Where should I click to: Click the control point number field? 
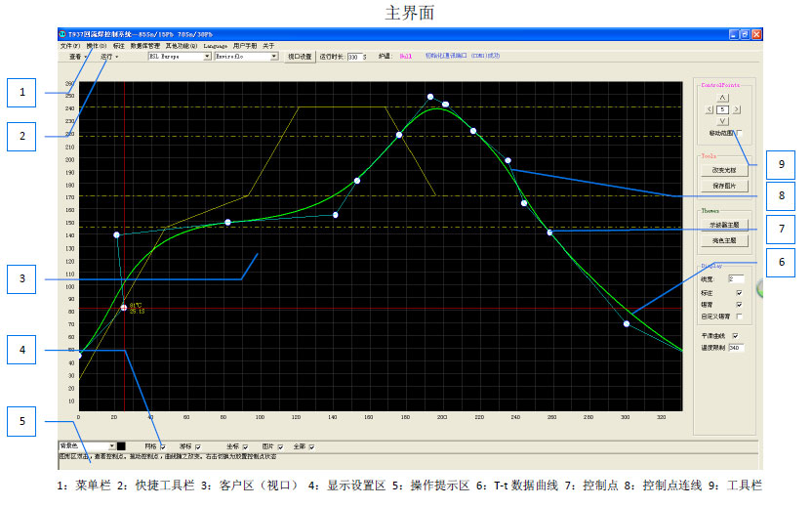point(722,110)
